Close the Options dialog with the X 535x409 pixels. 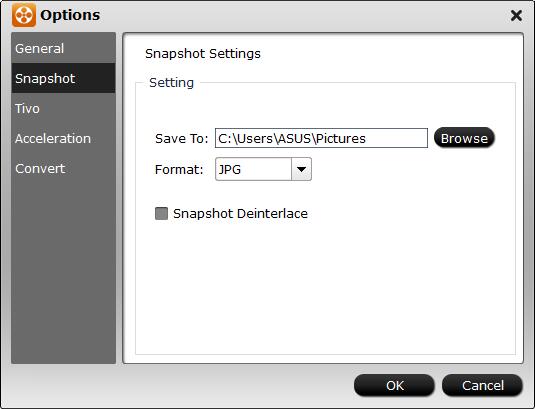pyautogui.click(x=516, y=15)
